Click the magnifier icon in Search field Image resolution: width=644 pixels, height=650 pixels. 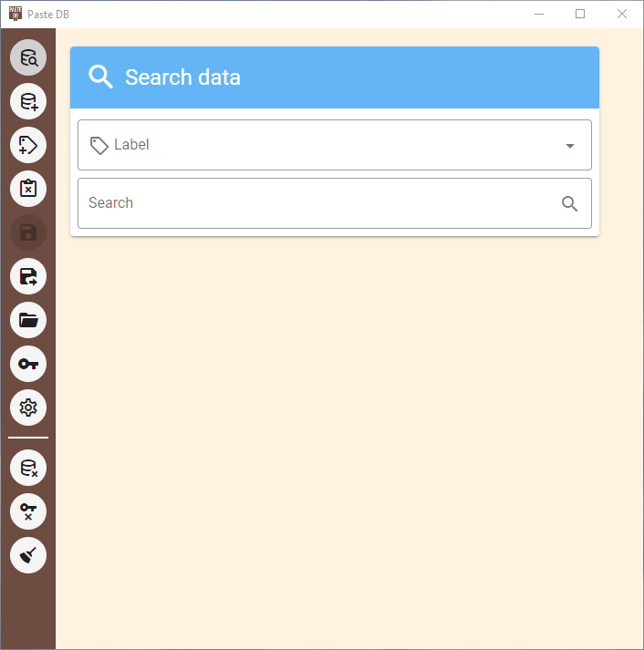click(x=570, y=203)
